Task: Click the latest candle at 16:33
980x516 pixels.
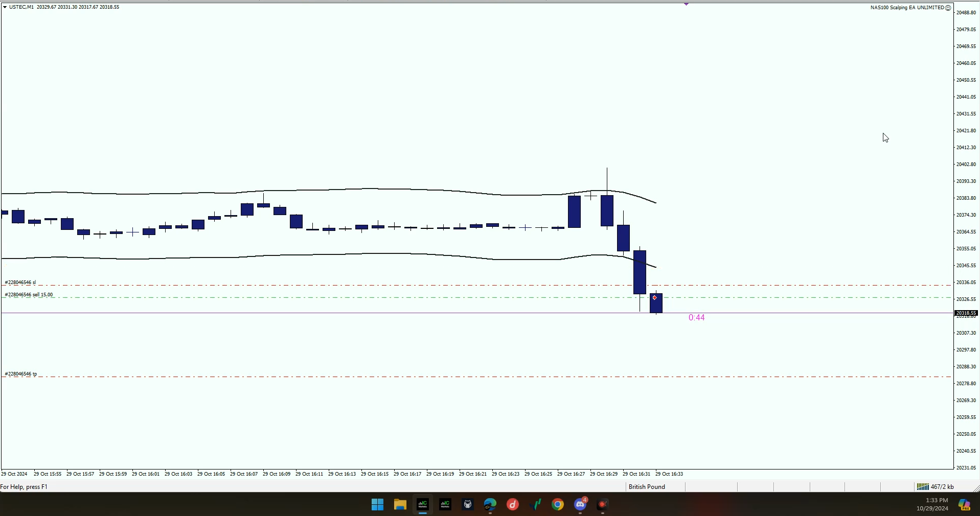Action: click(656, 303)
